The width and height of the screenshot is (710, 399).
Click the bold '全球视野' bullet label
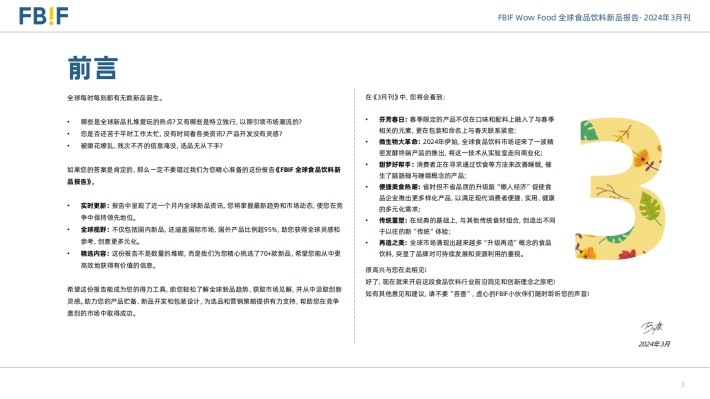tap(95, 230)
